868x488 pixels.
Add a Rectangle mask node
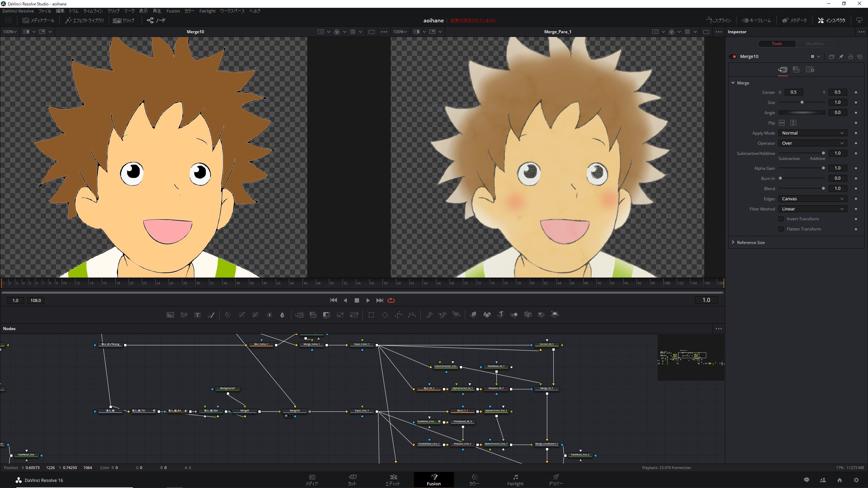371,314
